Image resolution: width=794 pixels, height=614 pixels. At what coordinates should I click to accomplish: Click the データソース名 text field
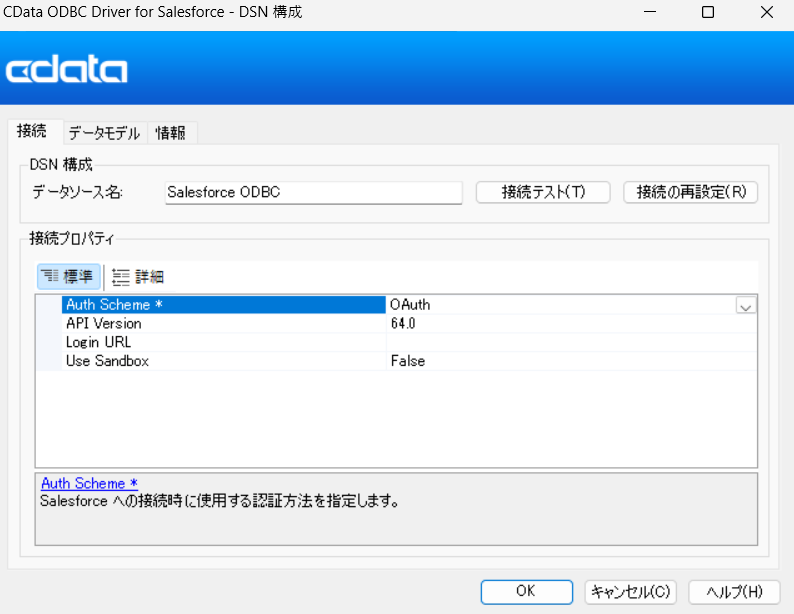click(x=313, y=192)
